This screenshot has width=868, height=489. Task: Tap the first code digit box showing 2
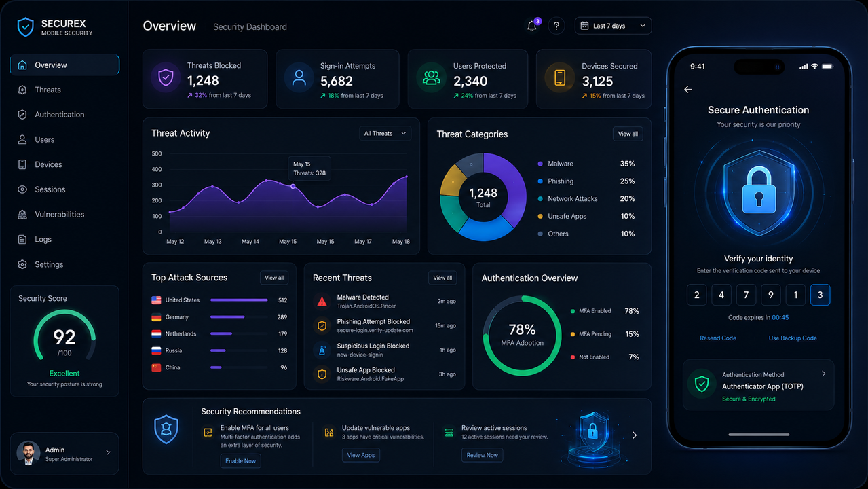696,295
